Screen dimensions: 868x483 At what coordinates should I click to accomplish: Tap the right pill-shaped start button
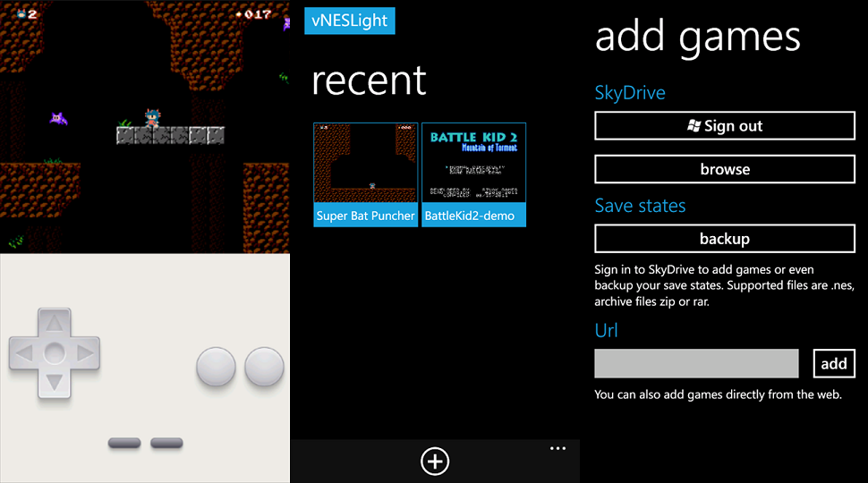[x=166, y=443]
